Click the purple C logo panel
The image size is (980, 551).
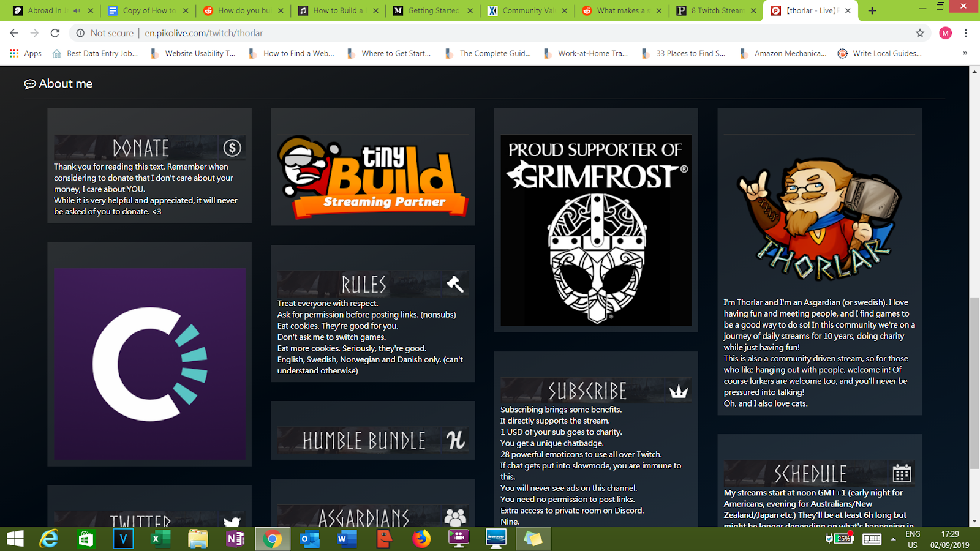[149, 364]
